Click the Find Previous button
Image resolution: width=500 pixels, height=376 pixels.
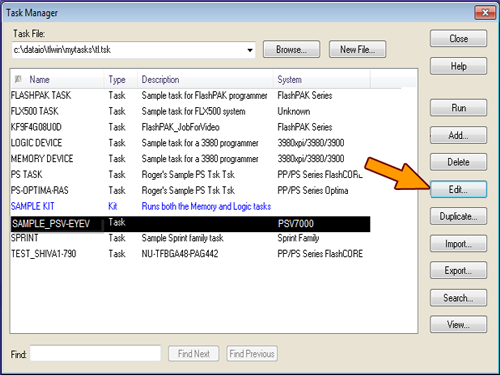pos(252,353)
